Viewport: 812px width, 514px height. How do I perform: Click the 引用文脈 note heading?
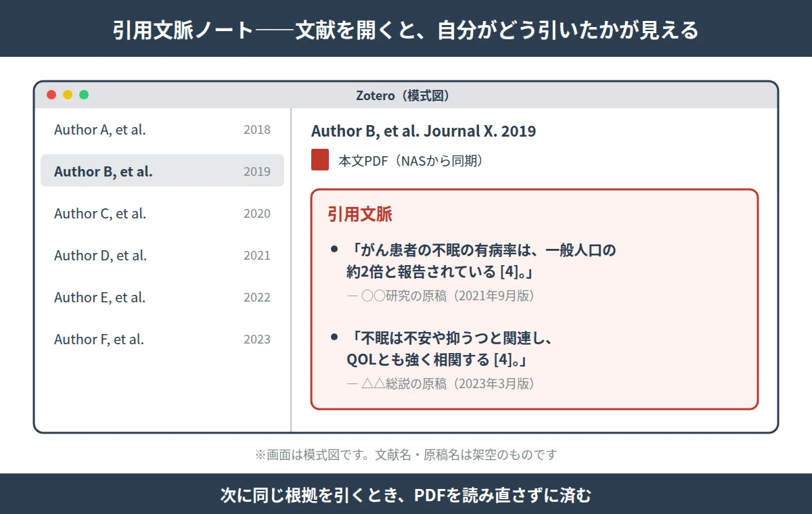(x=360, y=214)
